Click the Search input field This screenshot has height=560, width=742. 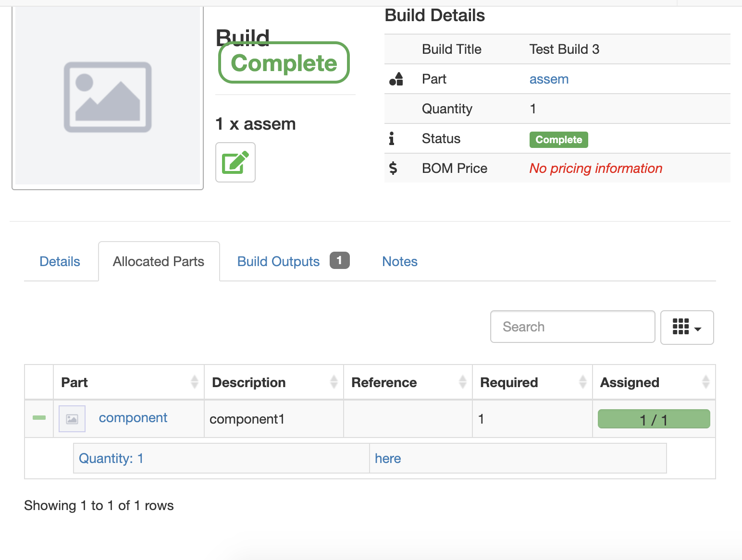(572, 327)
